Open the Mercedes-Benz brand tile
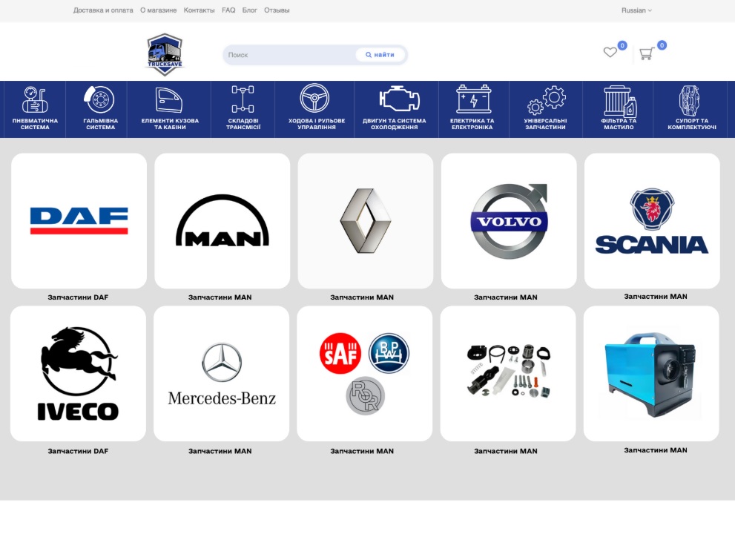 (221, 374)
